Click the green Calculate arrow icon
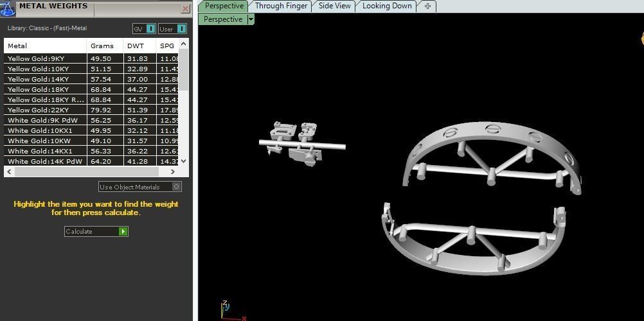This screenshot has width=644, height=321. click(123, 232)
